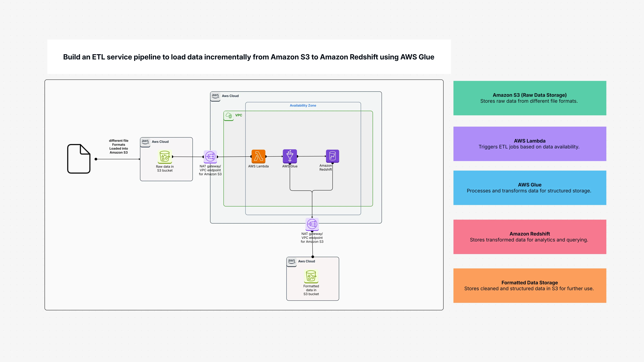644x362 pixels.
Task: Select the 'Raw data in S3 bucket' label
Action: click(165, 168)
